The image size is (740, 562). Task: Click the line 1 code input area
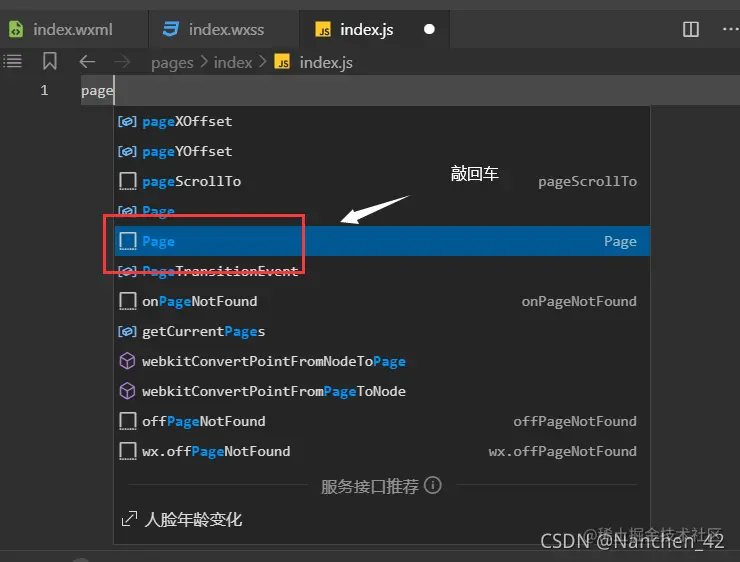coord(410,90)
